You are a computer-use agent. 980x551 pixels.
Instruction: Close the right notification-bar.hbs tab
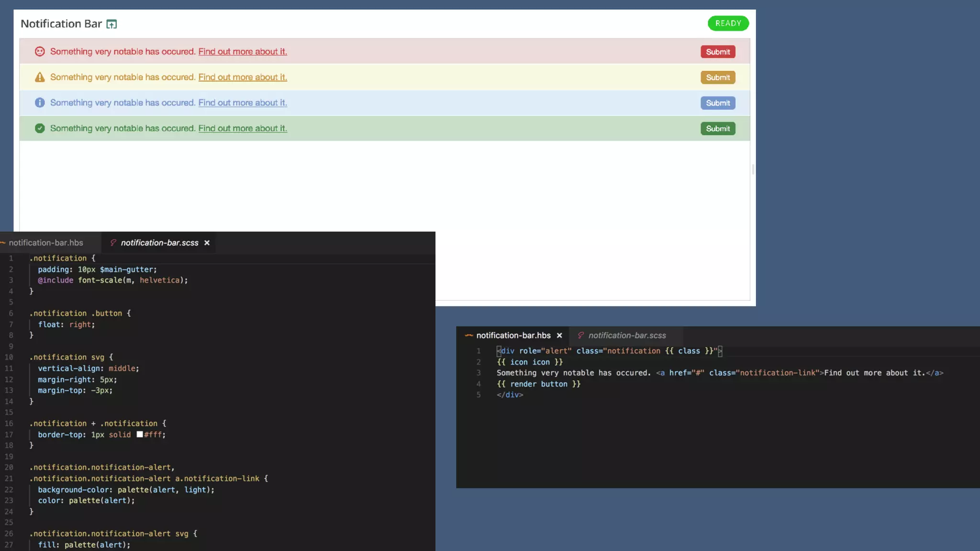coord(559,335)
